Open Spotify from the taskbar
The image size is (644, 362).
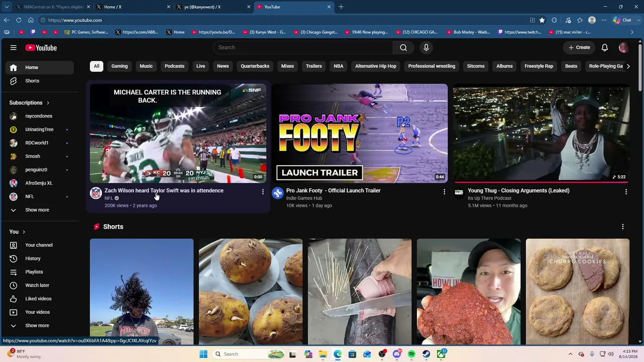click(412, 354)
